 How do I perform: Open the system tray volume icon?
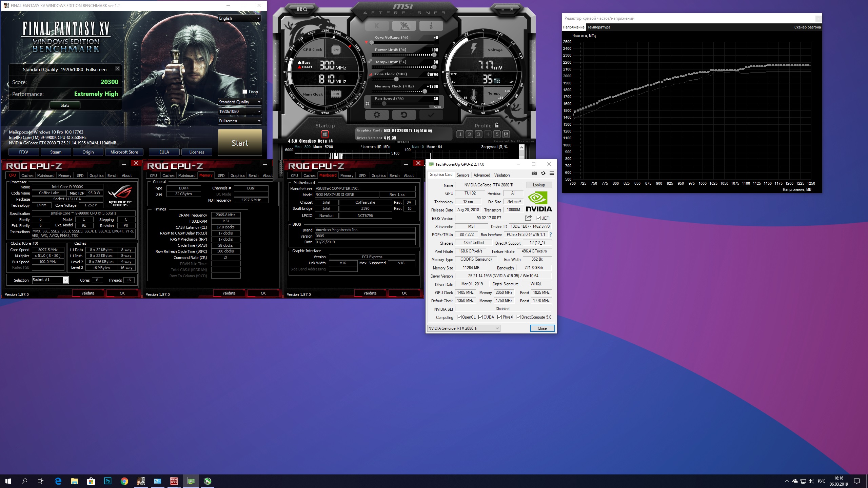811,481
